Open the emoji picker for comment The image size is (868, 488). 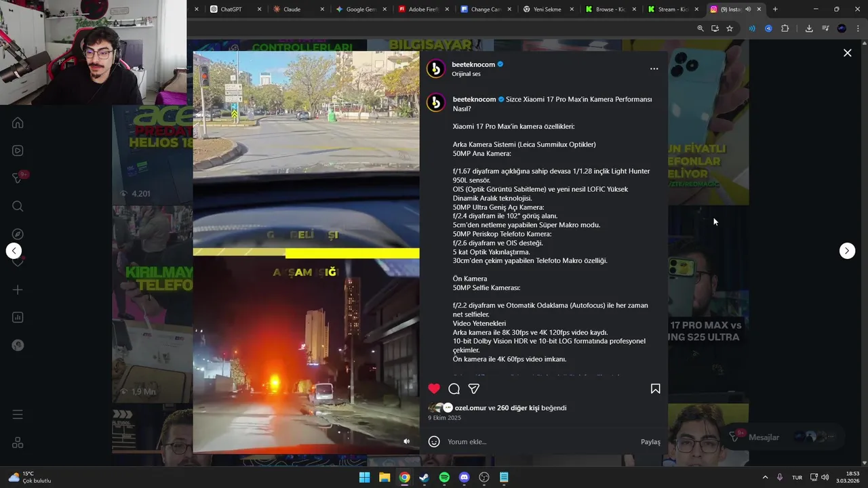[434, 441]
